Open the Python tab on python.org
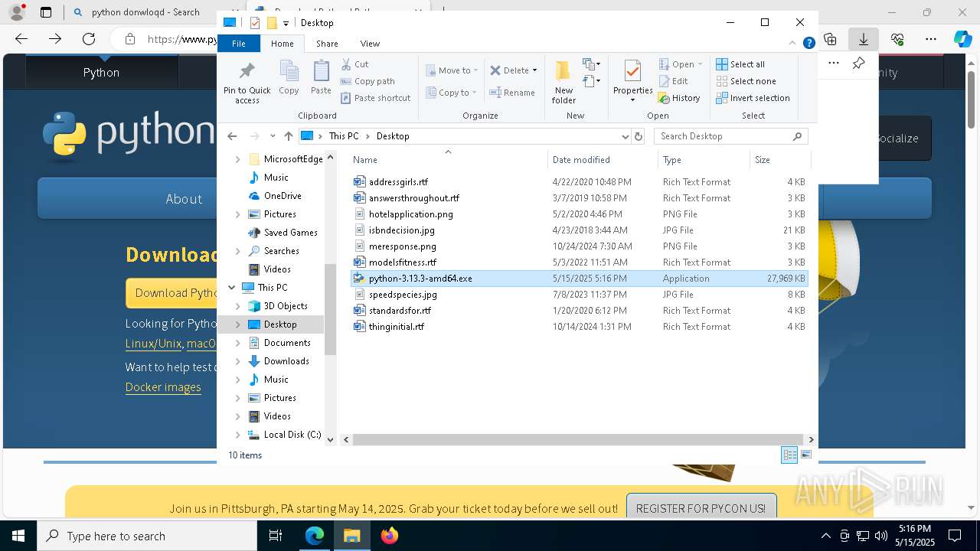This screenshot has width=980, height=551. (101, 72)
